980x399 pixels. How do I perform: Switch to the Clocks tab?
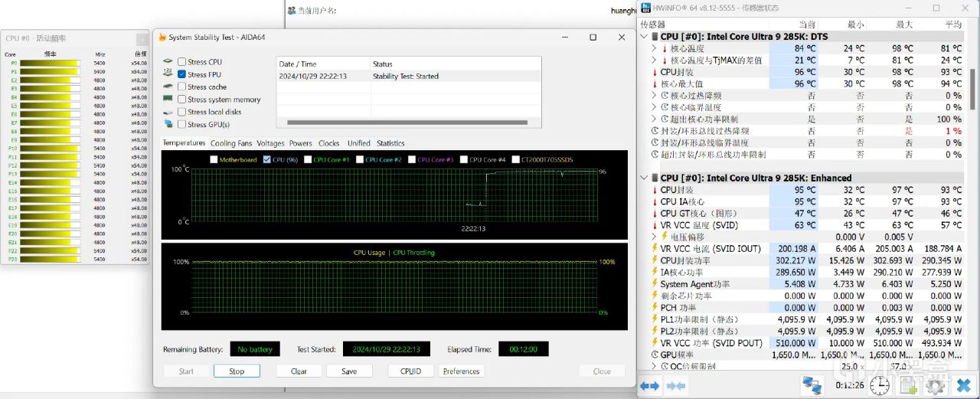pyautogui.click(x=328, y=143)
